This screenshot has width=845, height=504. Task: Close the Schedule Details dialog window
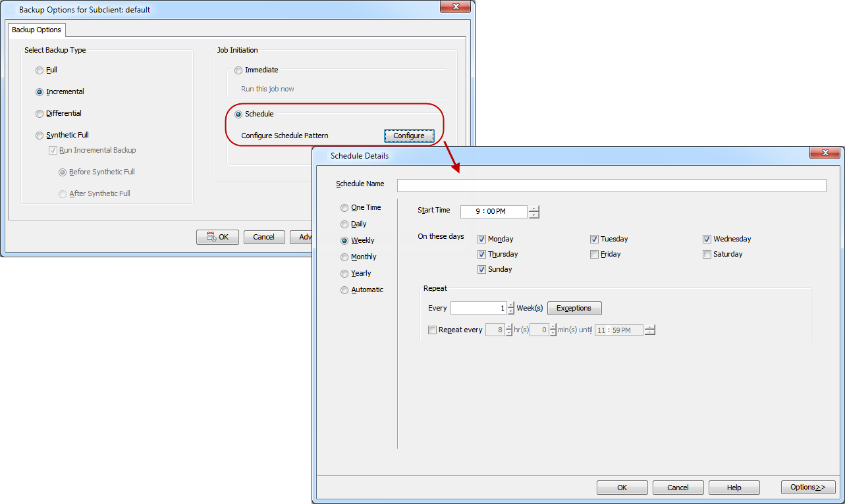pyautogui.click(x=824, y=153)
